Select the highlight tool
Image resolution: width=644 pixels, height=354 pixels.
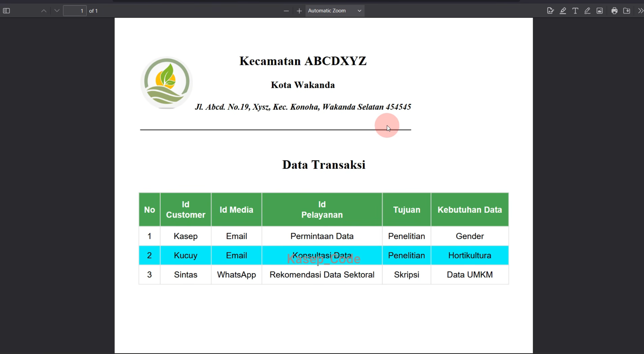563,11
